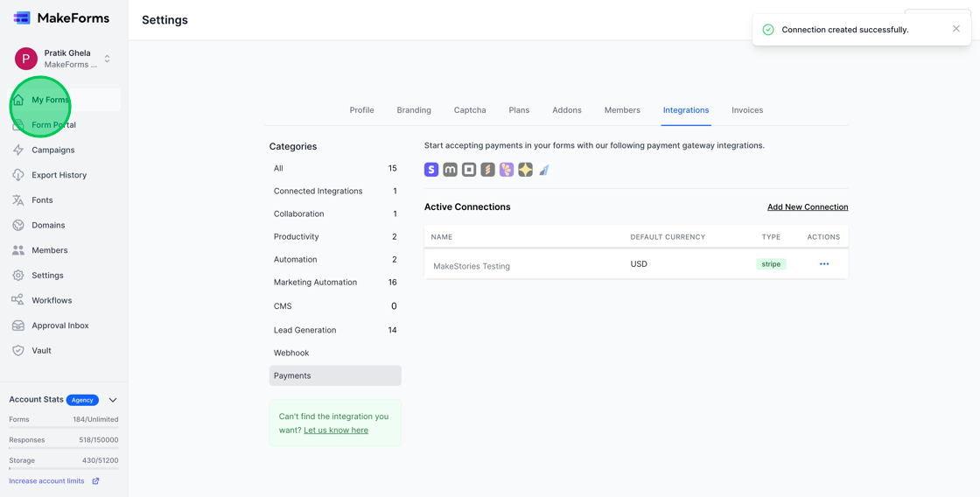Collapse the Account Stats section
This screenshot has height=497, width=980.
tap(113, 400)
